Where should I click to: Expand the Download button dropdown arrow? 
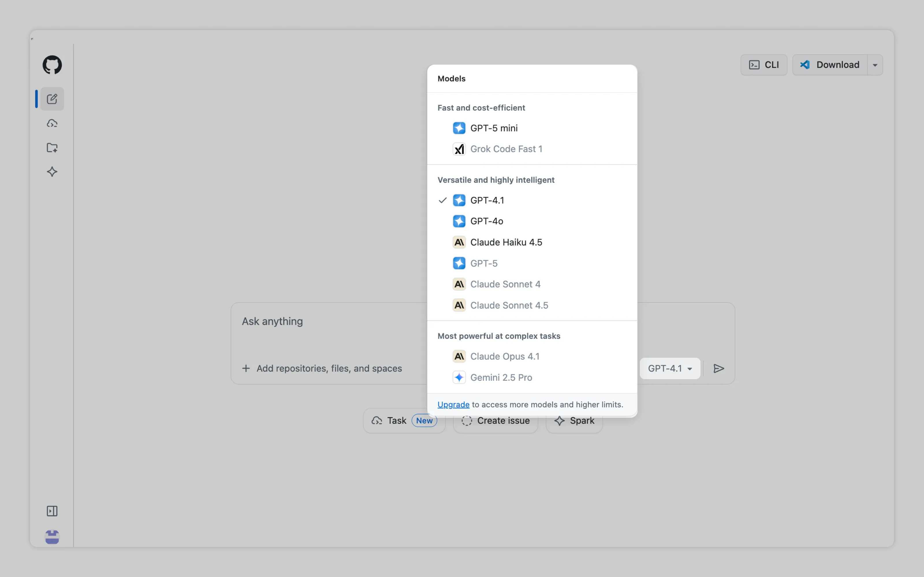(875, 65)
